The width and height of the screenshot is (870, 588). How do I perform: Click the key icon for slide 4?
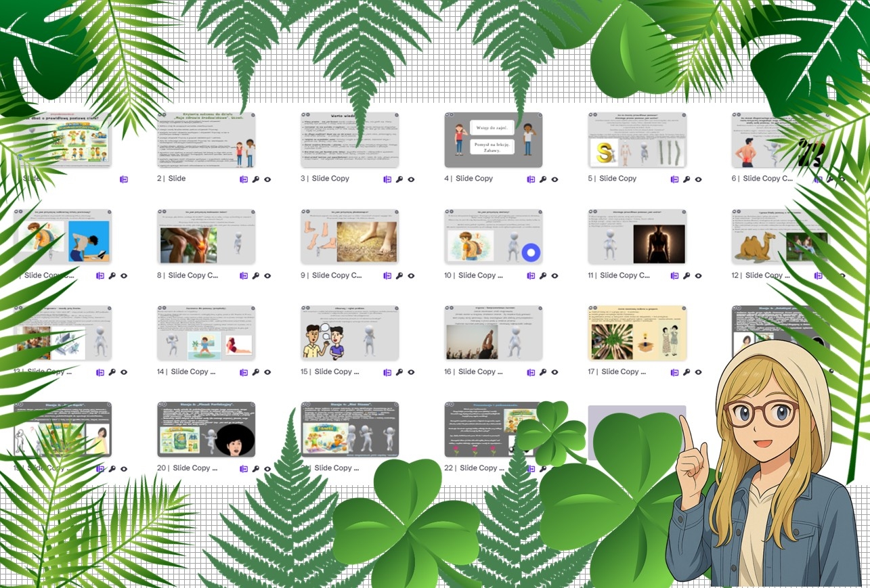(x=542, y=179)
